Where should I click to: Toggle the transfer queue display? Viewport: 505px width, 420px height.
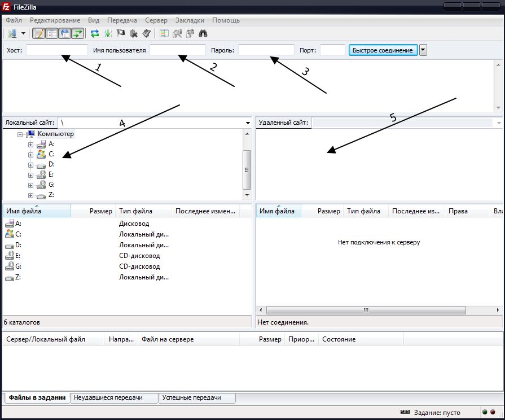[78, 33]
